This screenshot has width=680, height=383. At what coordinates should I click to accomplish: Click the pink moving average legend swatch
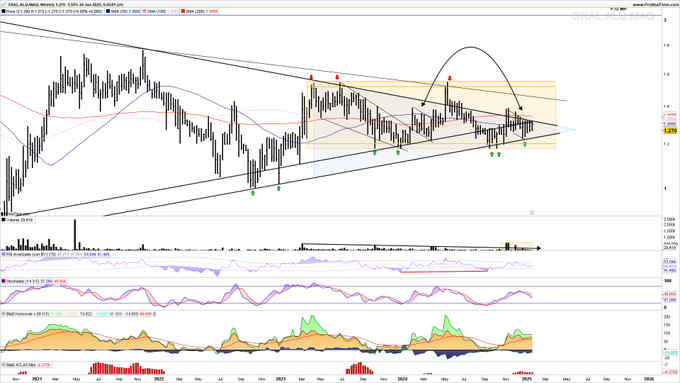[x=145, y=11]
